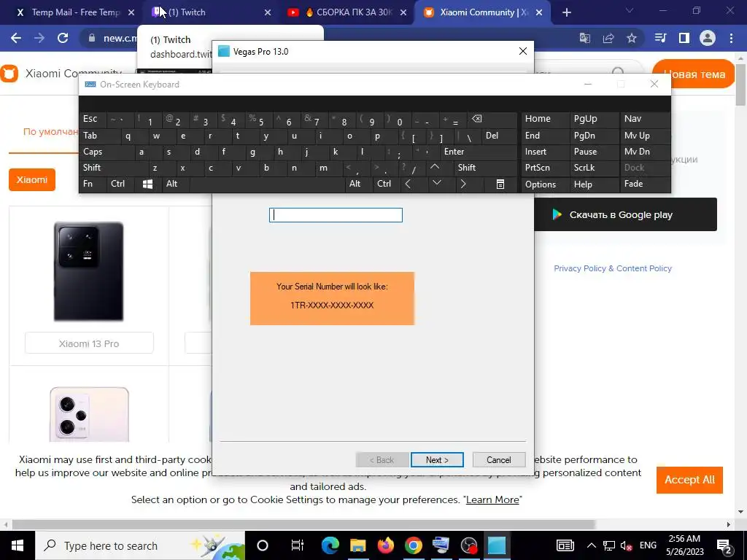
Task: Click Esc on the On-Screen Keyboard
Action: pos(93,119)
